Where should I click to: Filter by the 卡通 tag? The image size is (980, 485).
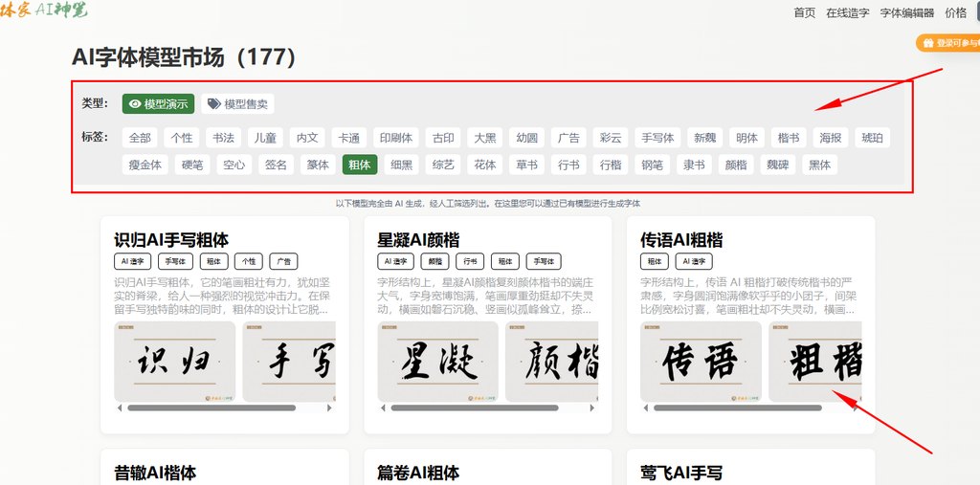point(349,138)
